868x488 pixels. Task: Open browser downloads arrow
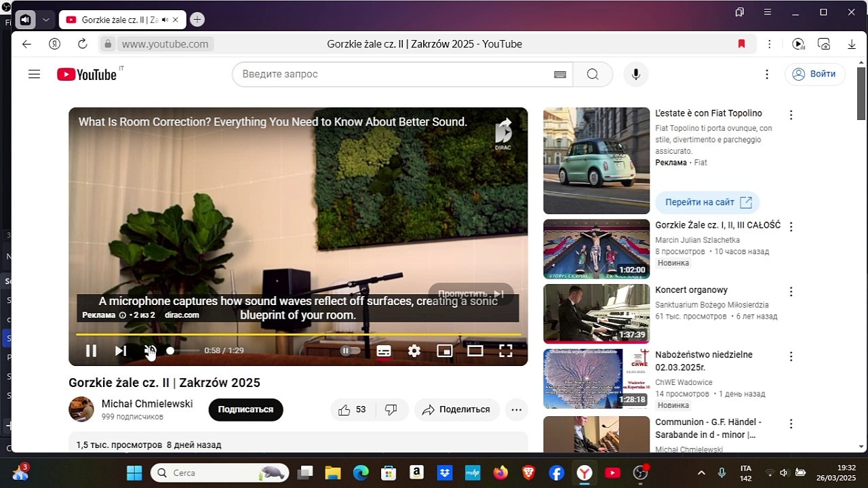[852, 44]
